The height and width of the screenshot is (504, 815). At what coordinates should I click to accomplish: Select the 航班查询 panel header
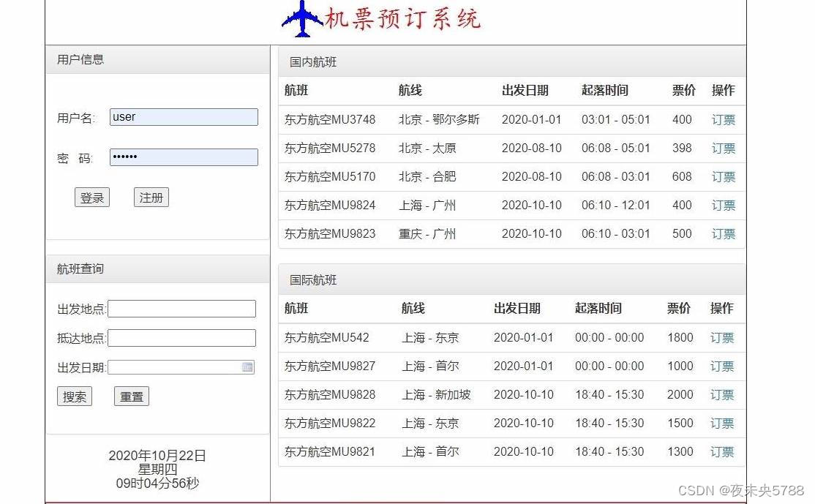(157, 268)
